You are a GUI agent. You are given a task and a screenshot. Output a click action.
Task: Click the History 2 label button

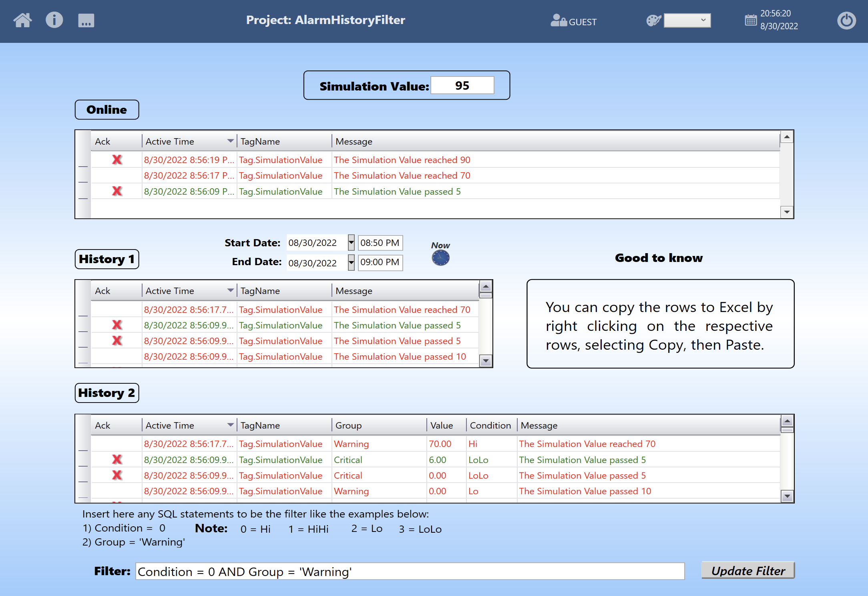pyautogui.click(x=107, y=393)
